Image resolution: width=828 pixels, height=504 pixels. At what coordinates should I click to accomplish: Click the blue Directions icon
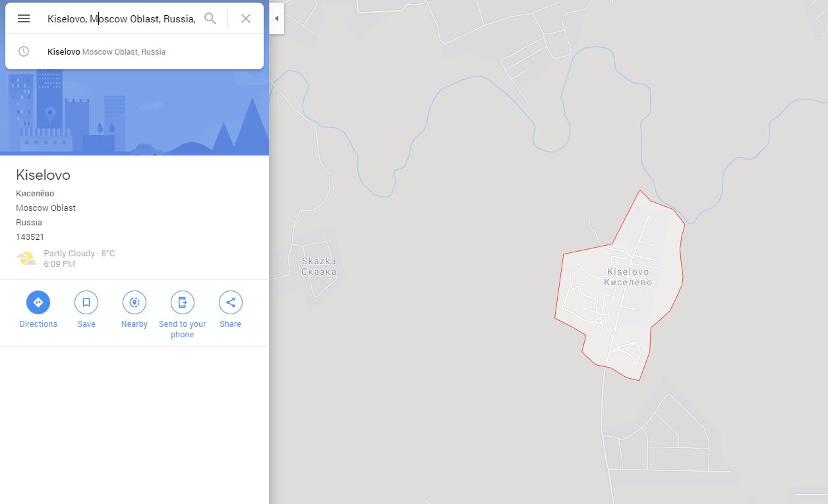pos(38,302)
